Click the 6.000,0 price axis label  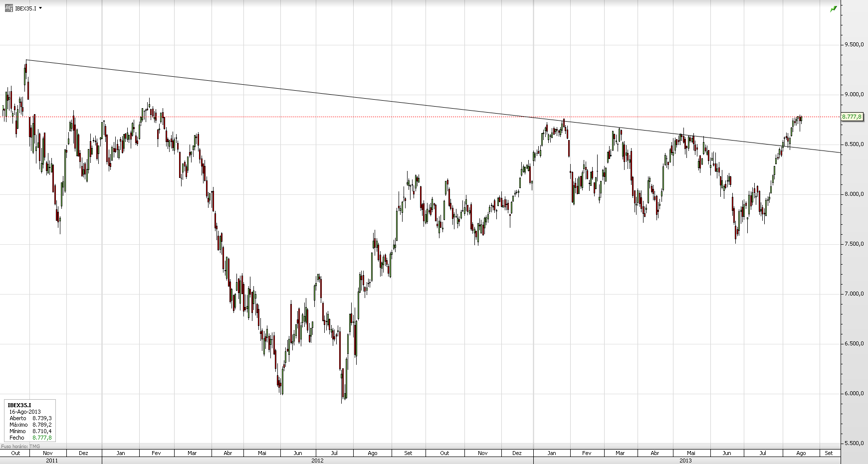tap(854, 394)
